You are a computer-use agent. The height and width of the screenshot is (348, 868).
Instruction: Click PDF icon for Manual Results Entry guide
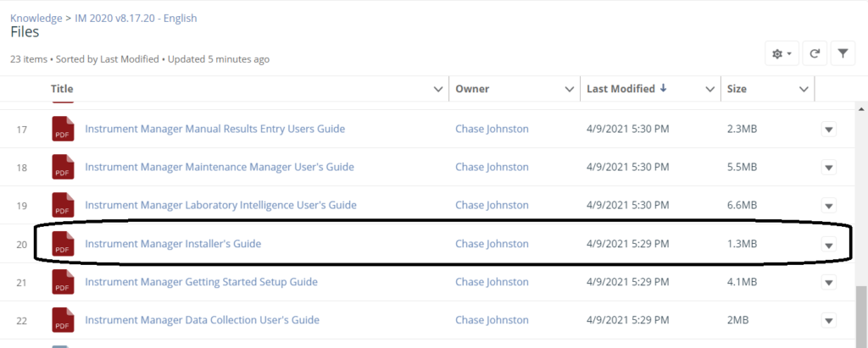tap(64, 130)
